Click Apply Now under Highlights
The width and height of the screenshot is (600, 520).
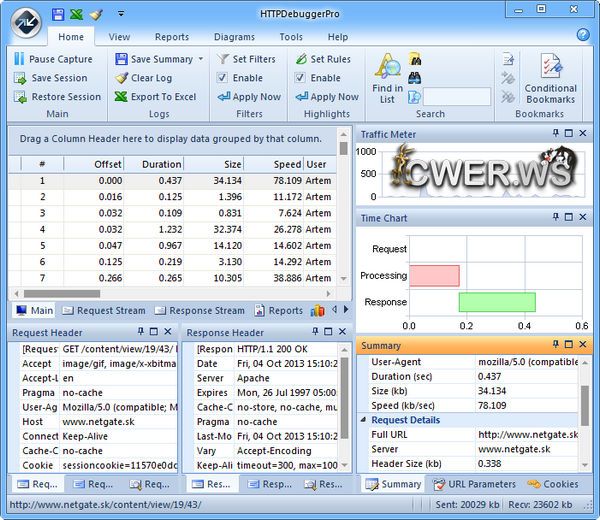click(327, 97)
